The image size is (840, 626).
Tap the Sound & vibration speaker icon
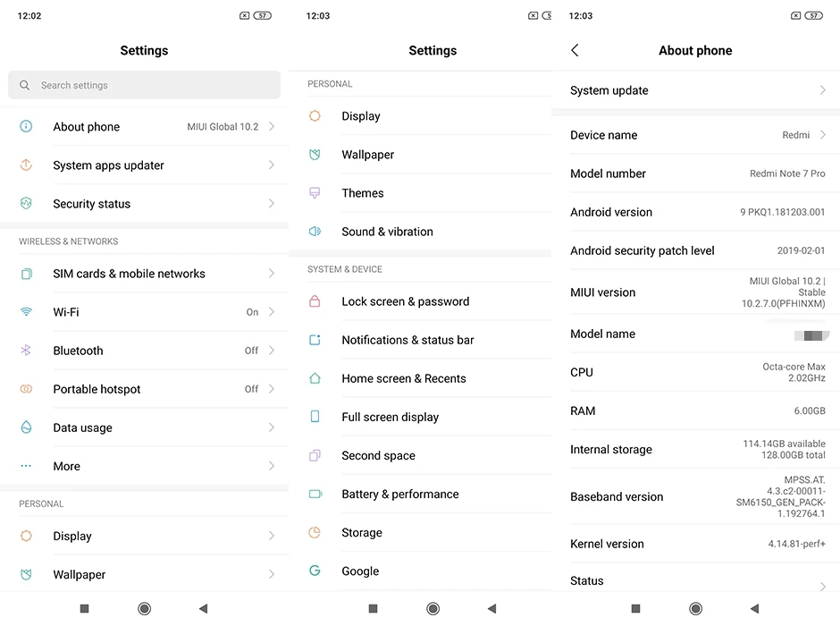pyautogui.click(x=315, y=232)
